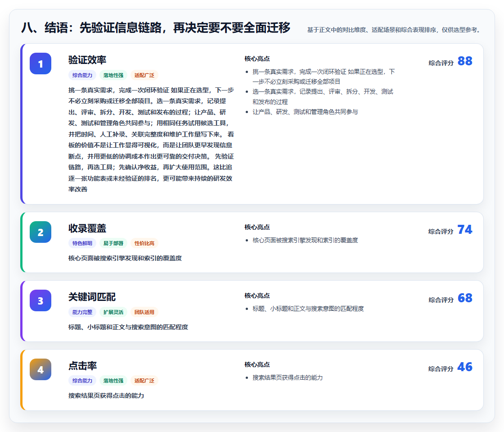504x432 pixels.
Task: Click the rank 3 number badge
Action: click(40, 300)
